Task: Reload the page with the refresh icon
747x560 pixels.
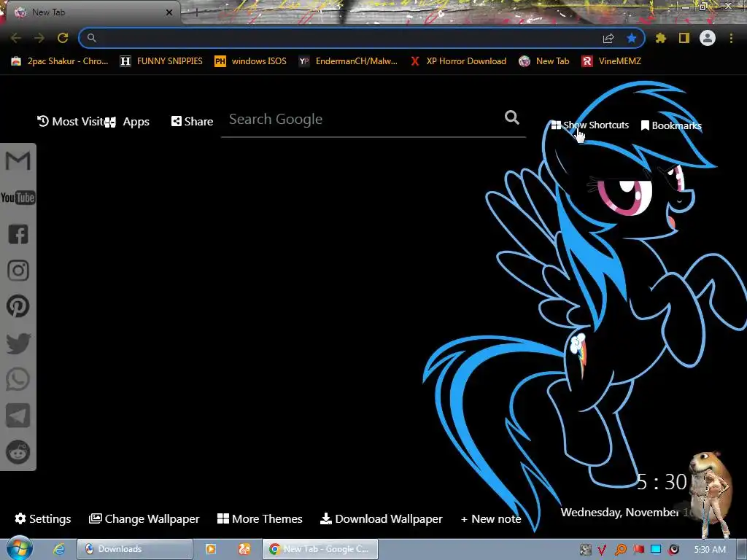Action: click(x=63, y=38)
